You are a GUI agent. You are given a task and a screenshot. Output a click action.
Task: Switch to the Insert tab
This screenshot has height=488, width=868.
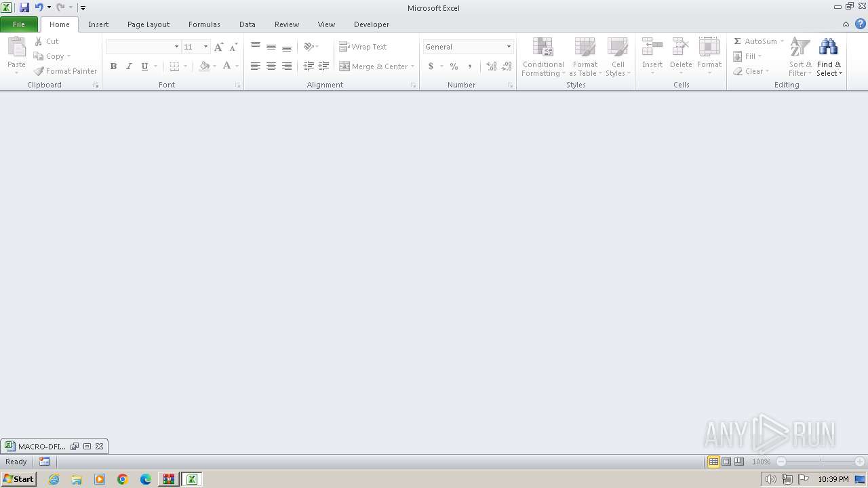[98, 24]
